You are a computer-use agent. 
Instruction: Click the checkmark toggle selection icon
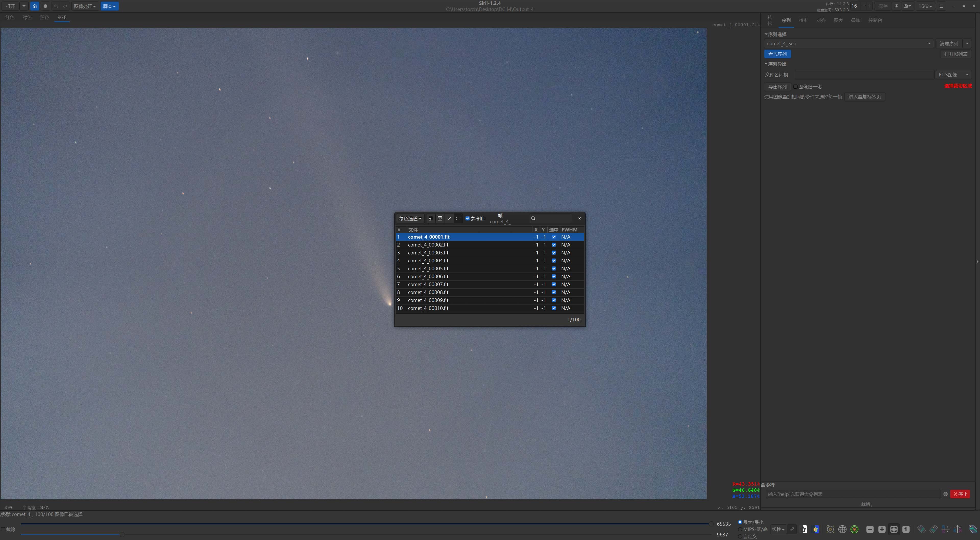[449, 218]
